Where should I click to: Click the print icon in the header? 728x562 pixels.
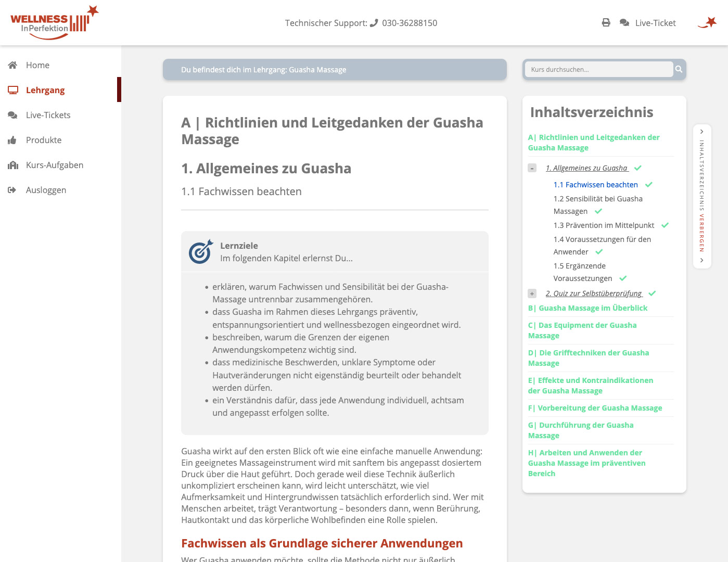606,23
